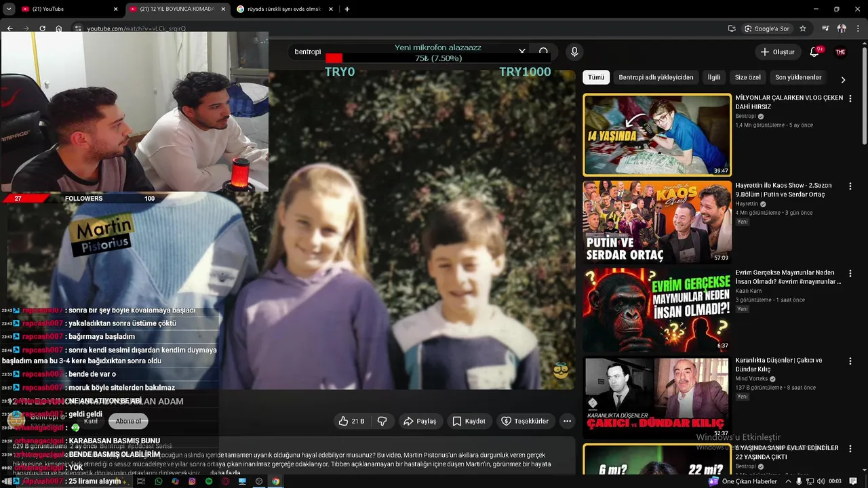
Task: Like the video with 21 B thumbs up
Action: tap(352, 421)
